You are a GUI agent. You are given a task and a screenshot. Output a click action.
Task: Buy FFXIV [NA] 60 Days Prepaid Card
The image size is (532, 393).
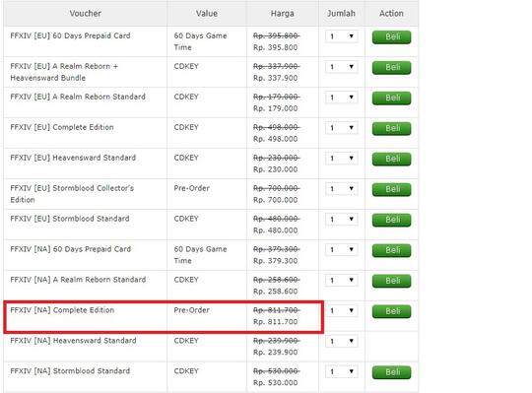[391, 250]
